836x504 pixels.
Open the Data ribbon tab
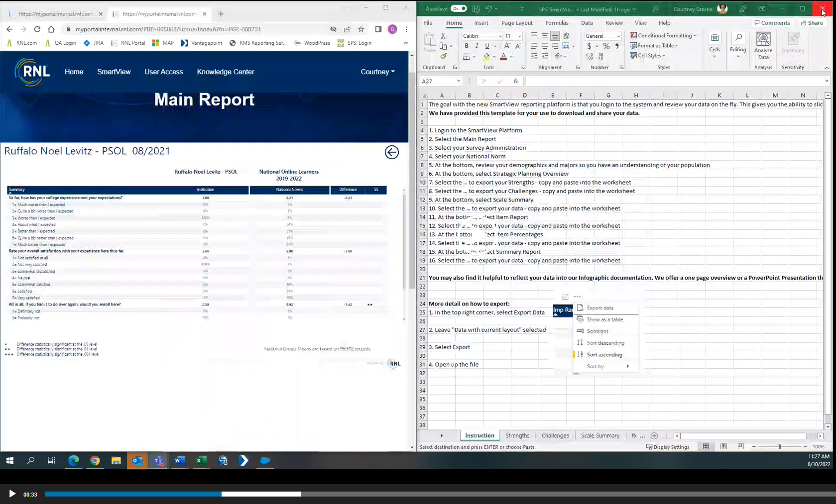pos(587,23)
